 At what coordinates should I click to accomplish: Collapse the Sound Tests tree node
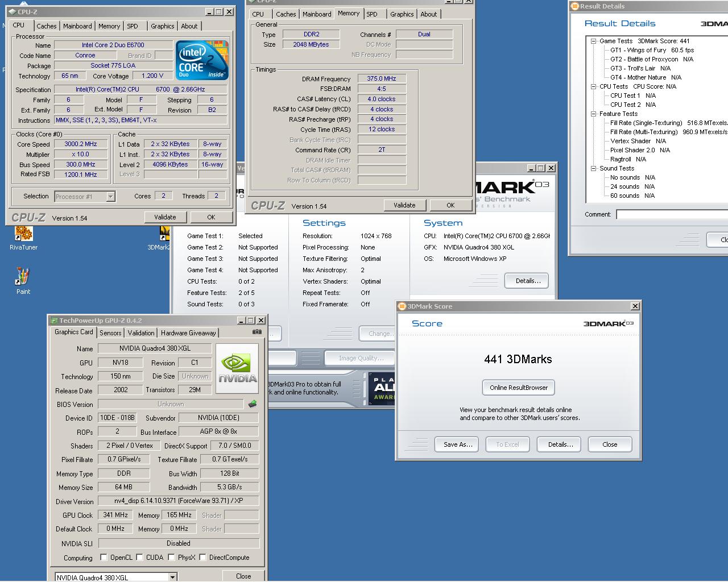pyautogui.click(x=593, y=168)
